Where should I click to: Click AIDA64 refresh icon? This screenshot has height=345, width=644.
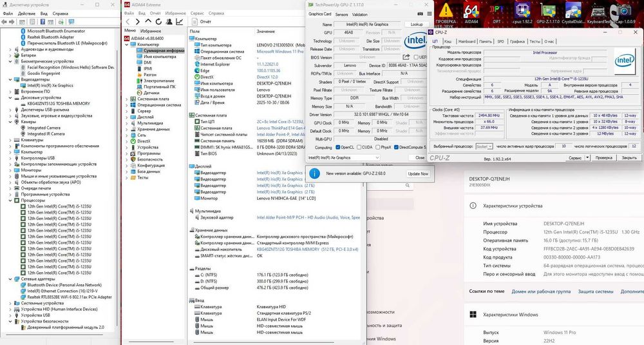[x=158, y=21]
